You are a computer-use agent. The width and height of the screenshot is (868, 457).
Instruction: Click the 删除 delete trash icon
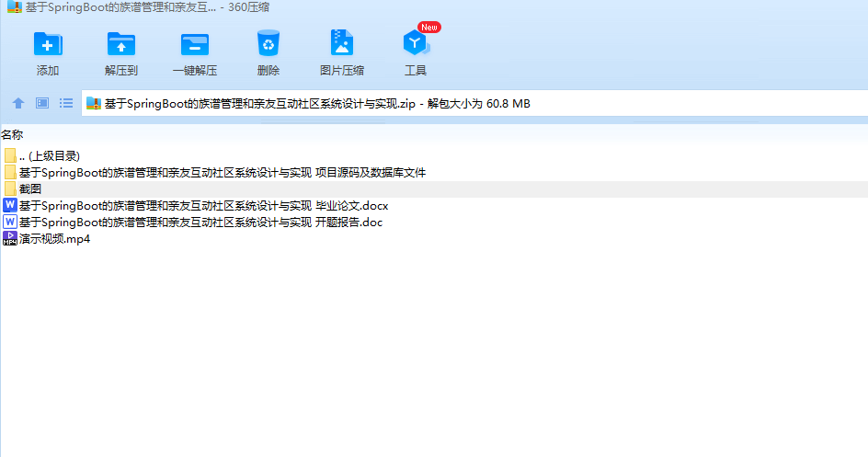(268, 43)
